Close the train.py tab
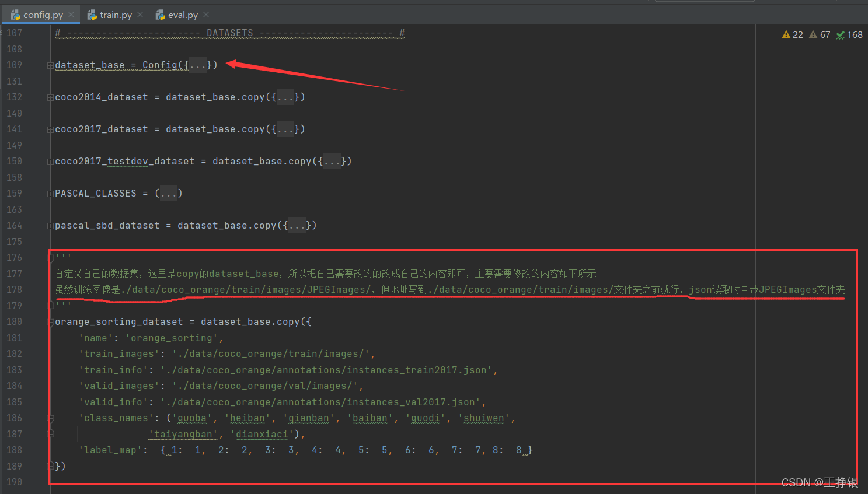Image resolution: width=868 pixels, height=494 pixels. [x=140, y=15]
